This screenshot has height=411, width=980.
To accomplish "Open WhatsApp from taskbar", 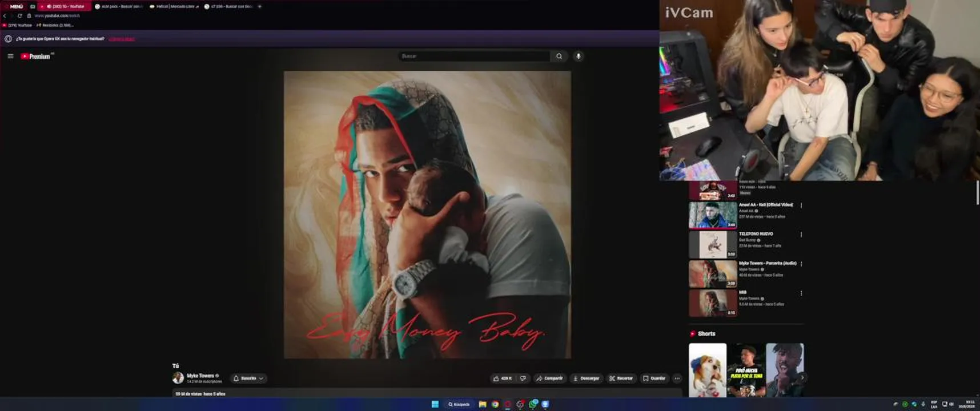I will pos(533,404).
